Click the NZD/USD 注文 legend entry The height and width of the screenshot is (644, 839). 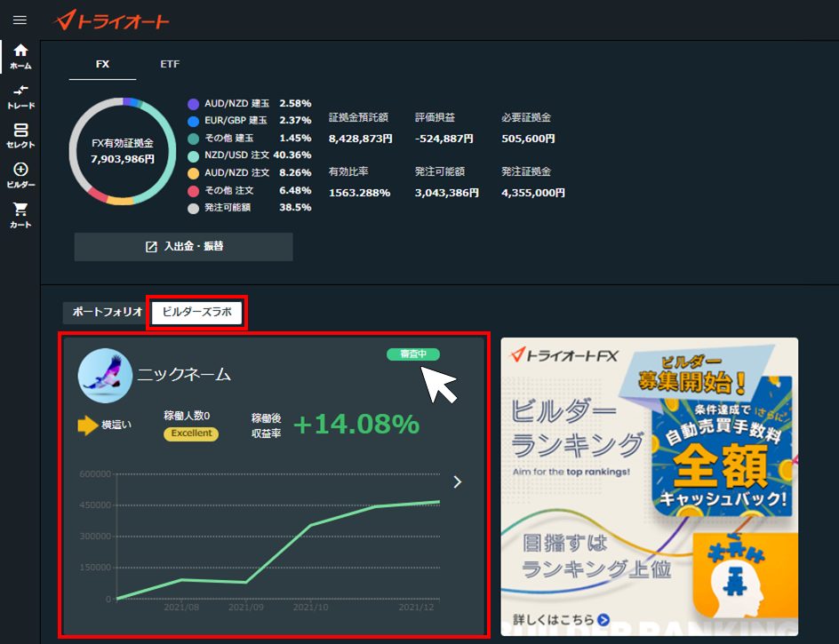pyautogui.click(x=250, y=155)
